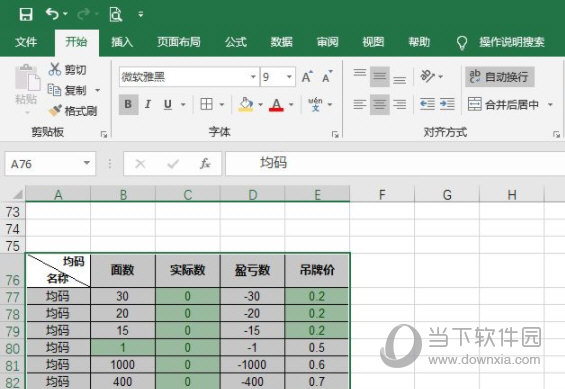This screenshot has width=565, height=389.
Task: Toggle Middle Align icon
Action: click(379, 77)
